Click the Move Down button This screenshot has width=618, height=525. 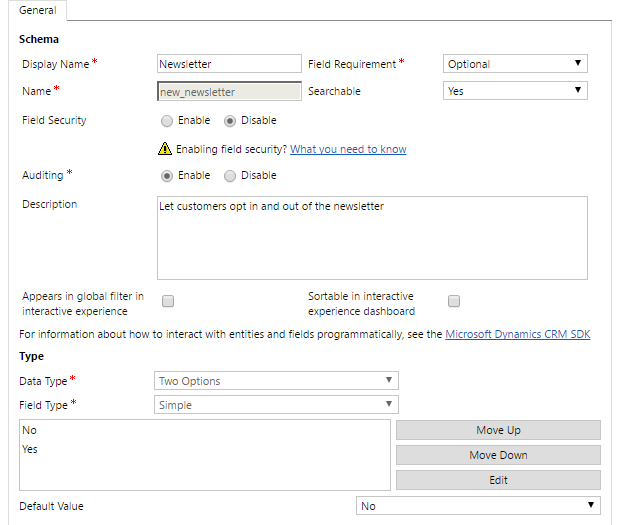[498, 455]
